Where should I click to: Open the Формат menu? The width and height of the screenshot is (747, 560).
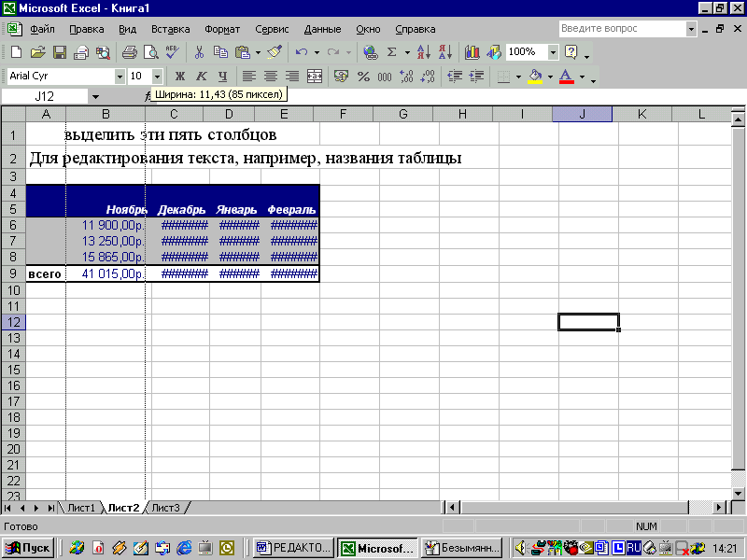coord(222,29)
